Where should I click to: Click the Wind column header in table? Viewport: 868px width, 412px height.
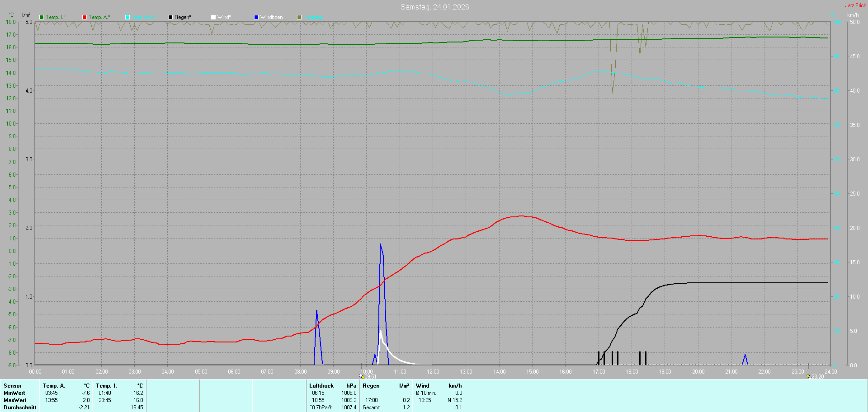[x=423, y=386]
